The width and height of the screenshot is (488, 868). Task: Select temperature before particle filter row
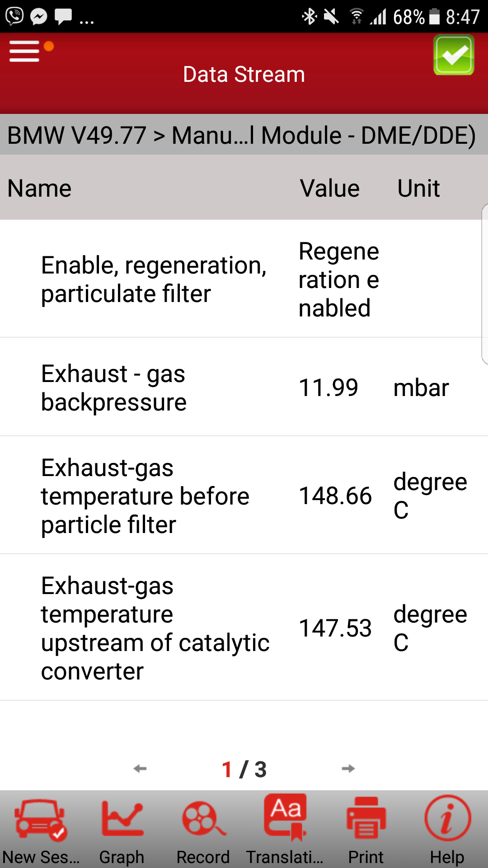[x=244, y=496]
